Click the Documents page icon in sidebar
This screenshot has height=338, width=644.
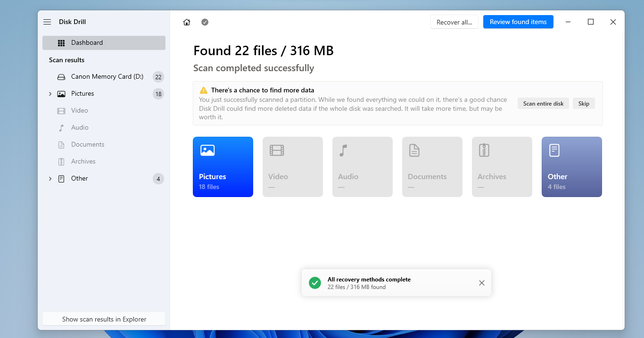point(61,145)
